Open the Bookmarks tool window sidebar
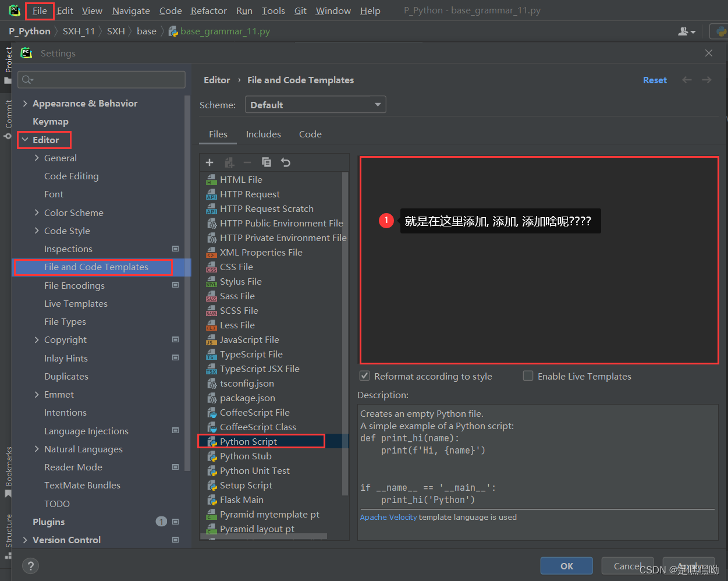 (x=8, y=472)
